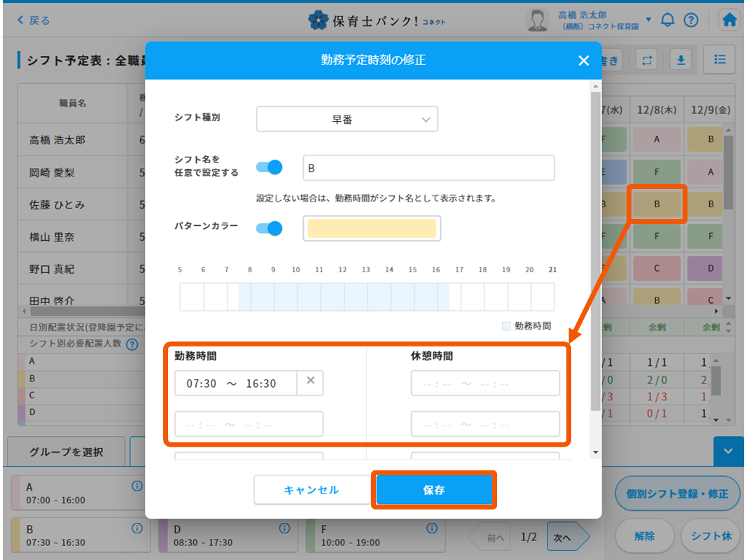747x560 pixels.
Task: Click the first break time input field
Action: click(485, 384)
